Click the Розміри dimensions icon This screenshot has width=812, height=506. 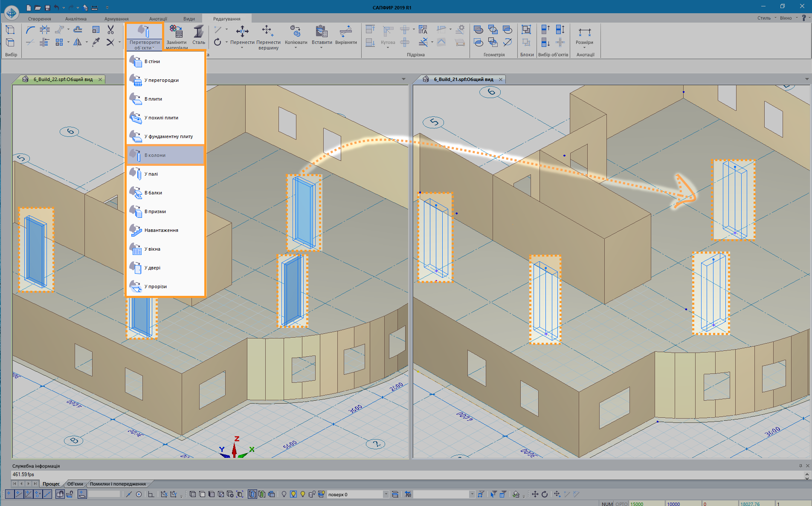pyautogui.click(x=584, y=32)
